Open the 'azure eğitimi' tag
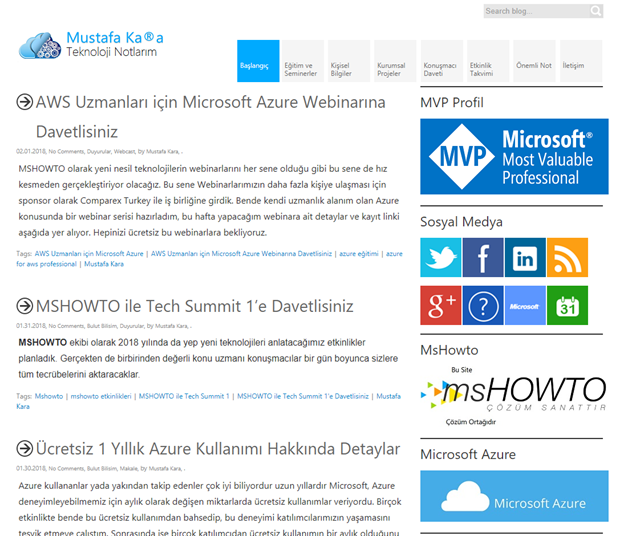This screenshot has width=624, height=536. 359,253
